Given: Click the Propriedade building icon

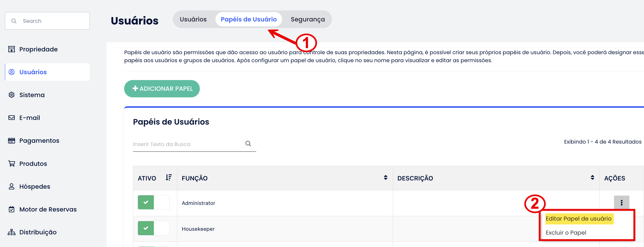Looking at the screenshot, I should coord(12,49).
